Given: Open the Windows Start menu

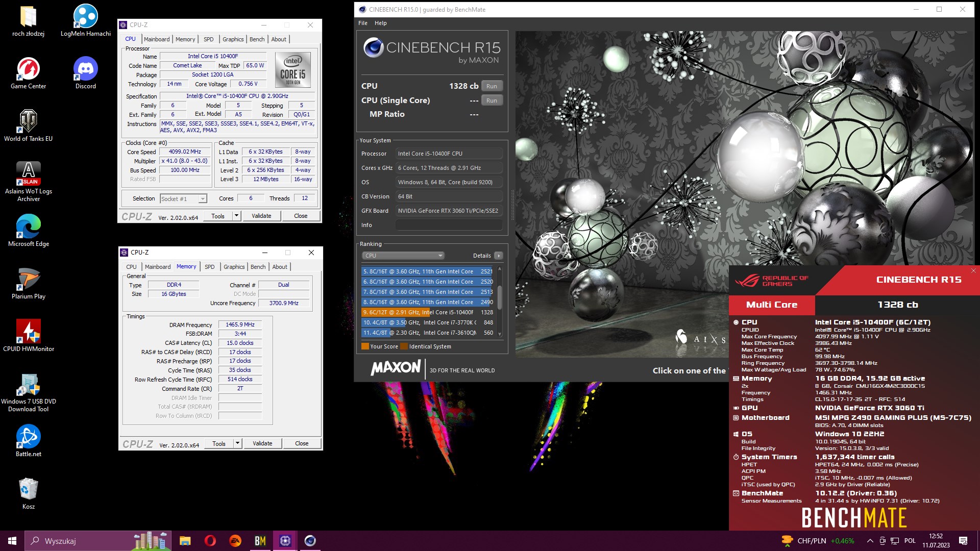Looking at the screenshot, I should tap(12, 541).
